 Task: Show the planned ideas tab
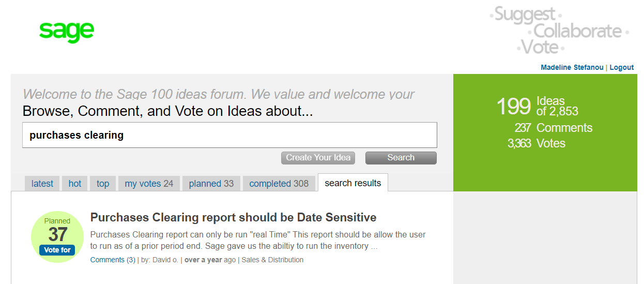211,184
